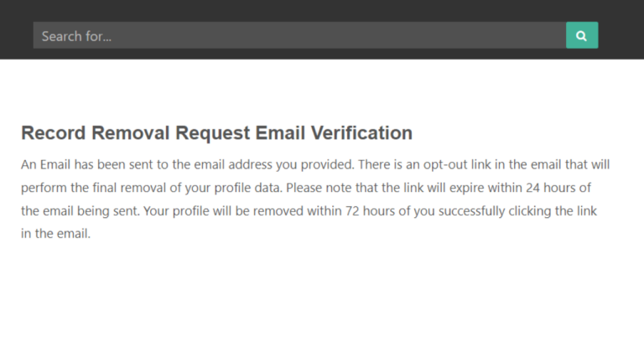Click the dark header bar right of the search button

point(621,35)
